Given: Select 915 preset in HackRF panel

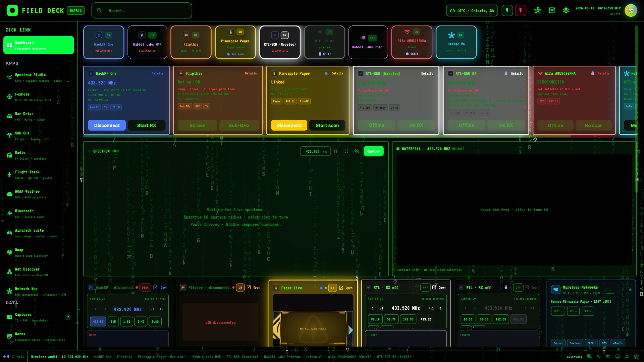Looking at the screenshot, I should pyautogui.click(x=113, y=322).
